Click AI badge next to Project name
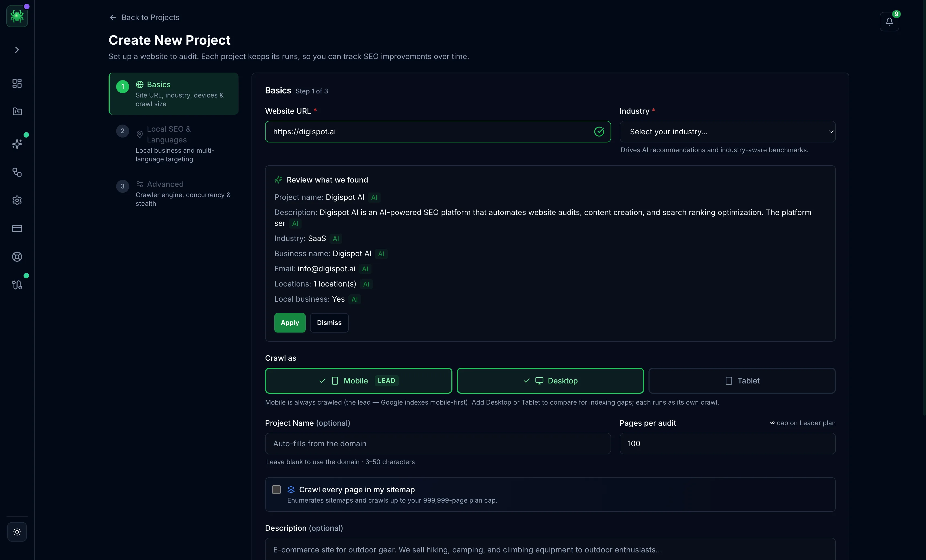The width and height of the screenshot is (926, 560). pos(374,198)
